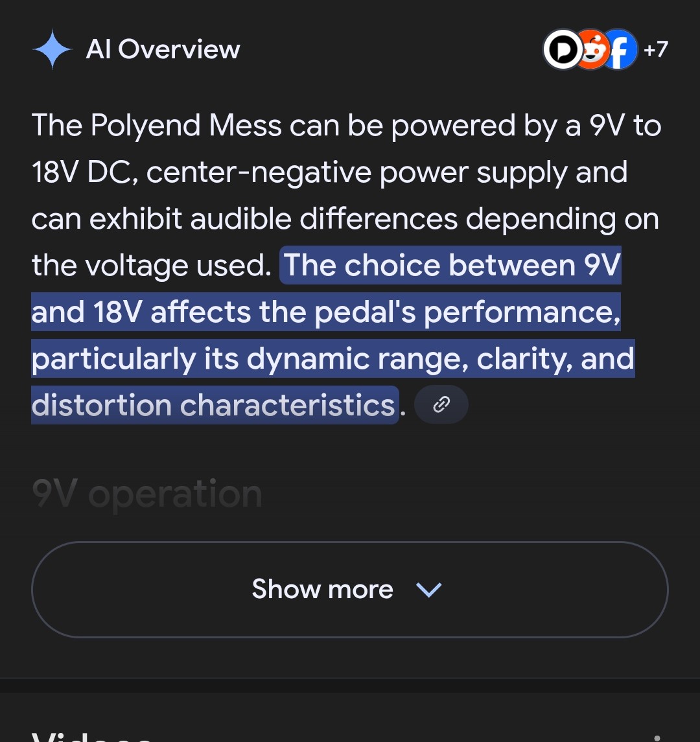Viewport: 700px width, 742px height.
Task: Expand the AI Overview with Show more
Action: [x=350, y=590]
